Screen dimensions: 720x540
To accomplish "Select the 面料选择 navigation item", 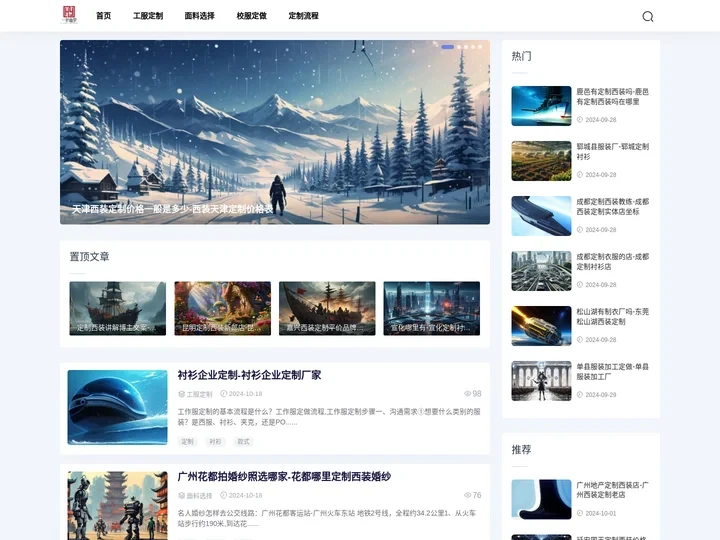I will pyautogui.click(x=199, y=16).
